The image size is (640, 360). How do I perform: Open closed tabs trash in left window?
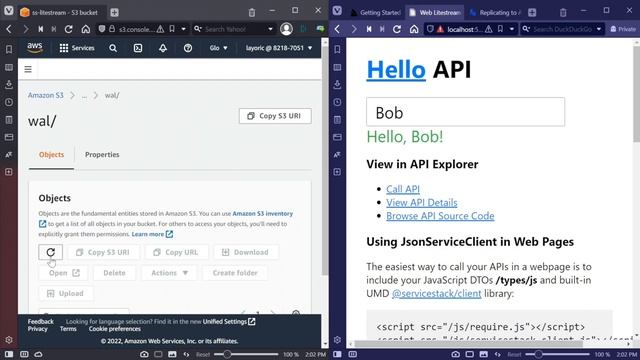click(x=252, y=12)
